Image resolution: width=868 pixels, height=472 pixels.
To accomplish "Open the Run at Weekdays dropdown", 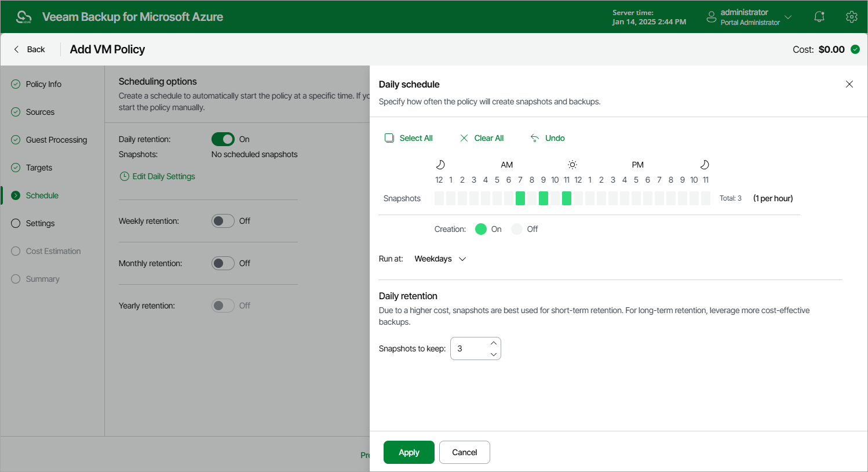I will click(x=440, y=259).
